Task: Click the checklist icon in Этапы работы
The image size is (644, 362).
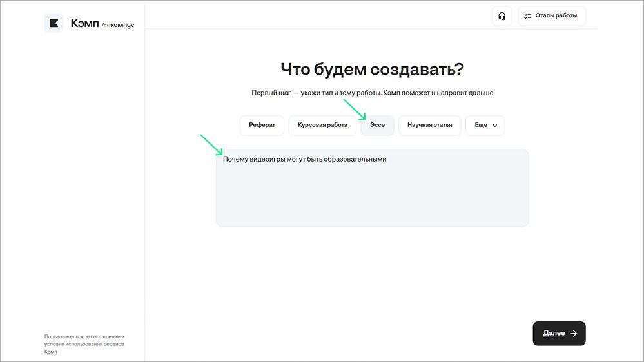Action: 527,16
